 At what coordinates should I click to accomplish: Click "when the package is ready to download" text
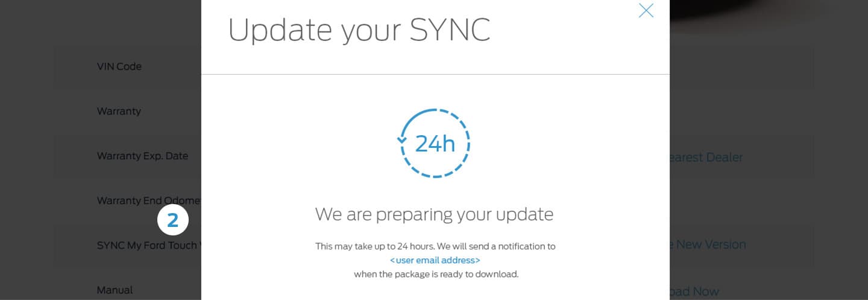435,274
